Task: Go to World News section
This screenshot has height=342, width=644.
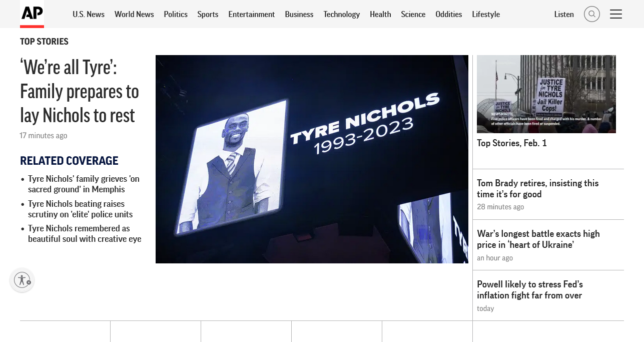Action: click(x=134, y=14)
